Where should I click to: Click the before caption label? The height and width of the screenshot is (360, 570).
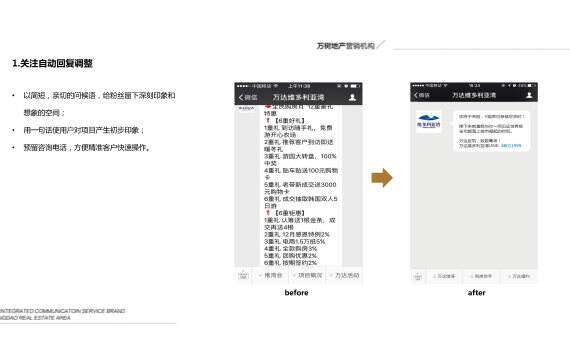point(296,293)
